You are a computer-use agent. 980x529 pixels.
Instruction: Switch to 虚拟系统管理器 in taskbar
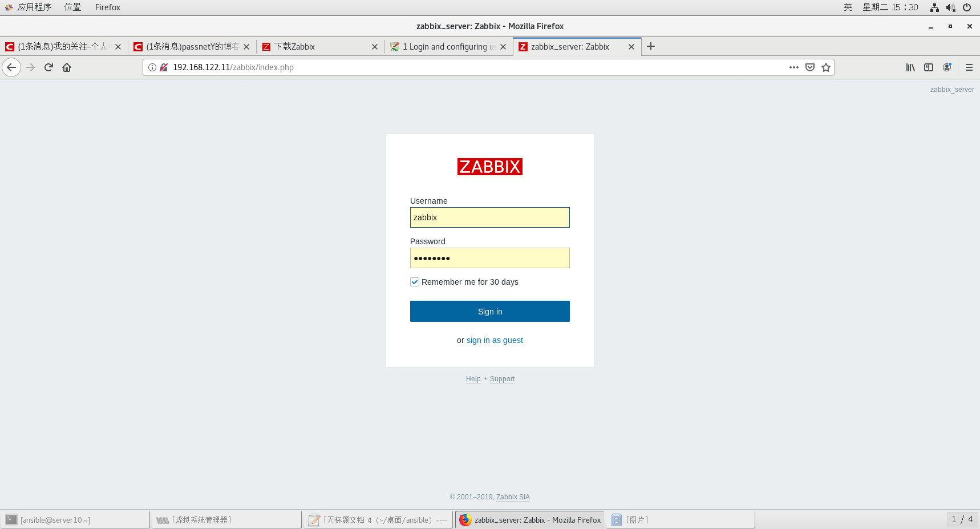(x=226, y=520)
